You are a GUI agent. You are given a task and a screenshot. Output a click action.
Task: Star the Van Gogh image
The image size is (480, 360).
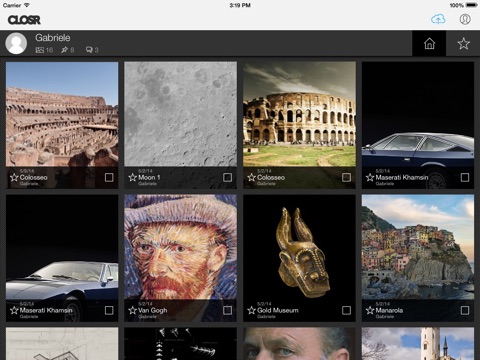tap(133, 310)
